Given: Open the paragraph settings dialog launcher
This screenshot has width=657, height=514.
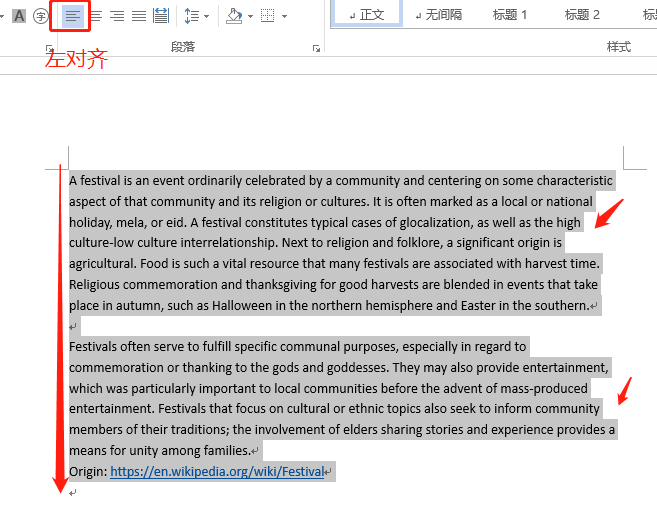Looking at the screenshot, I should point(316,49).
